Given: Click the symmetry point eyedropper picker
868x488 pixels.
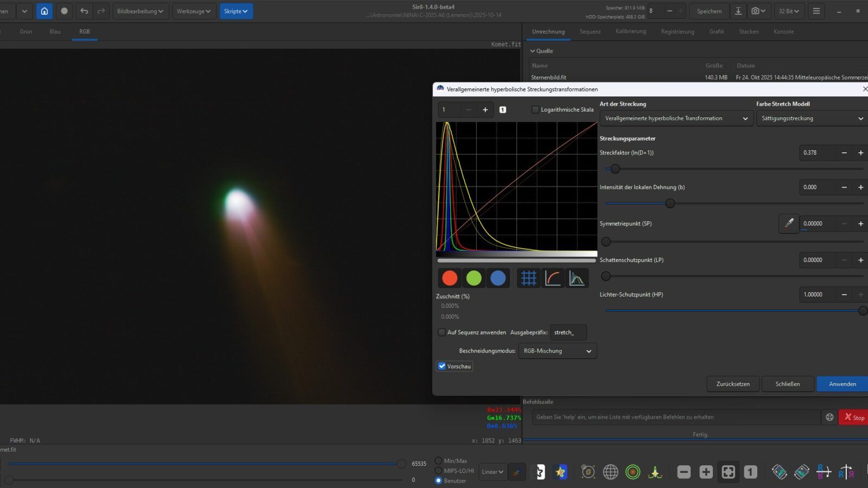Looking at the screenshot, I should 789,223.
